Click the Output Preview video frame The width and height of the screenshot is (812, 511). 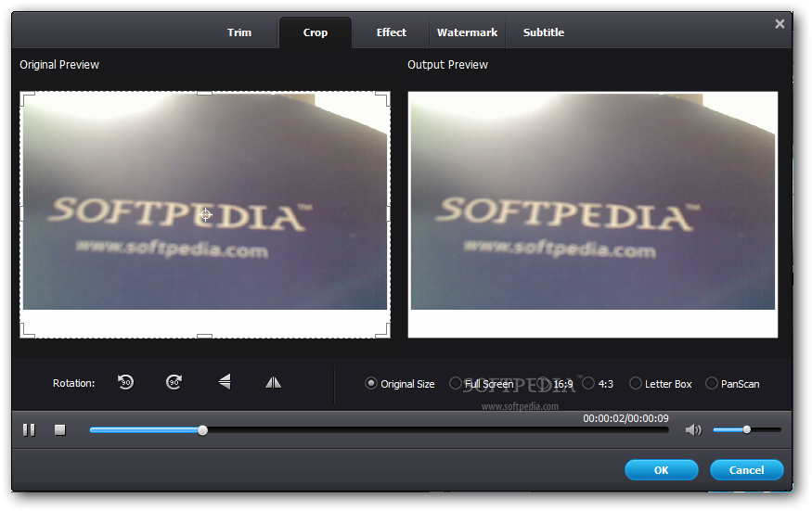pos(592,214)
